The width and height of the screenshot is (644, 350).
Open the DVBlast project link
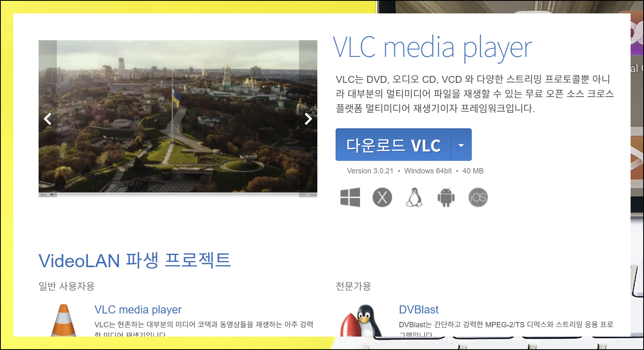(419, 310)
